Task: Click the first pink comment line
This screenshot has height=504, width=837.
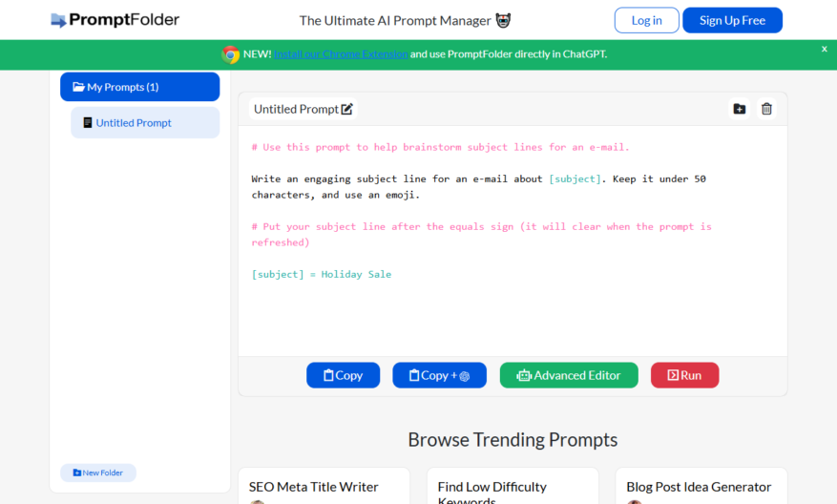Action: point(440,147)
